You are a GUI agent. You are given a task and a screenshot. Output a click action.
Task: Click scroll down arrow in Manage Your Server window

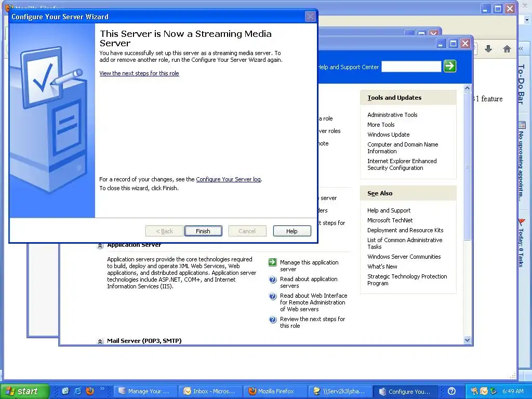467,340
